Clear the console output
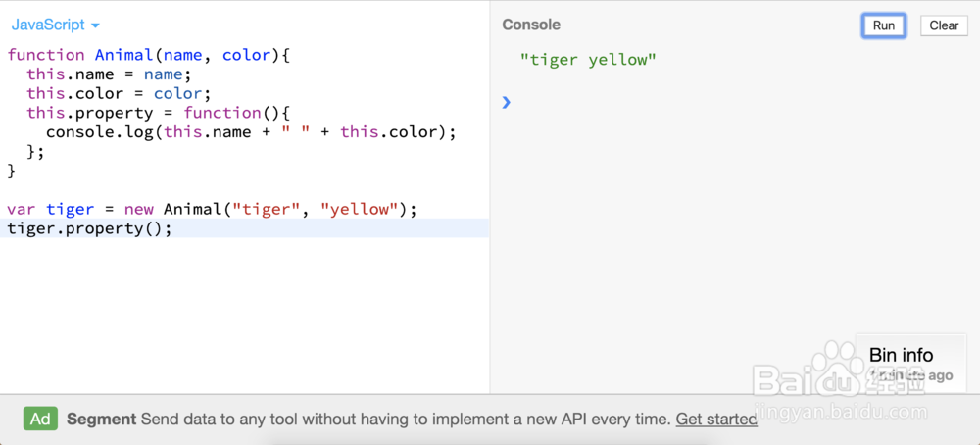The width and height of the screenshot is (980, 445). [944, 25]
